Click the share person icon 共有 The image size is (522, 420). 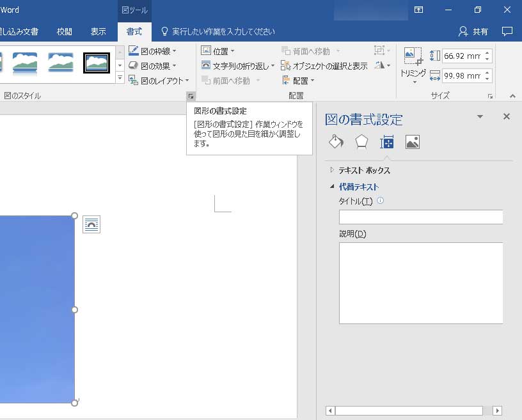point(474,31)
